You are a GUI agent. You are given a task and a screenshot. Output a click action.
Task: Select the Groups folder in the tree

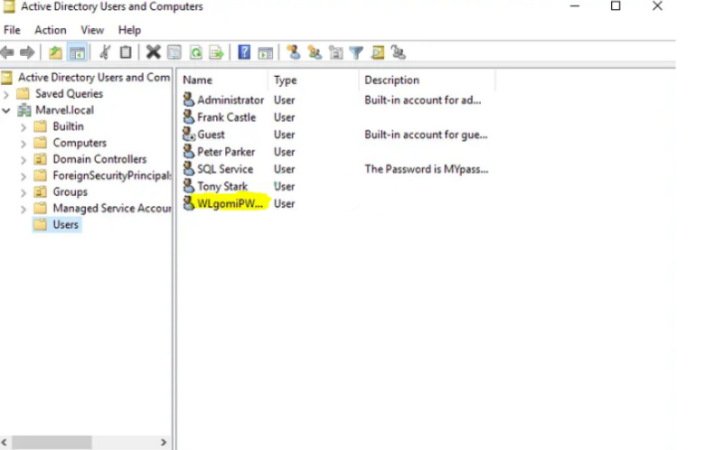click(69, 192)
